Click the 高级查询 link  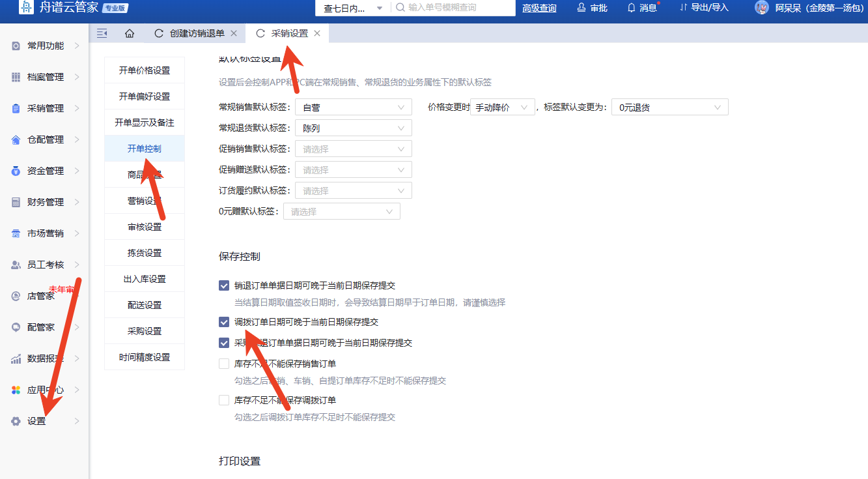click(x=539, y=8)
